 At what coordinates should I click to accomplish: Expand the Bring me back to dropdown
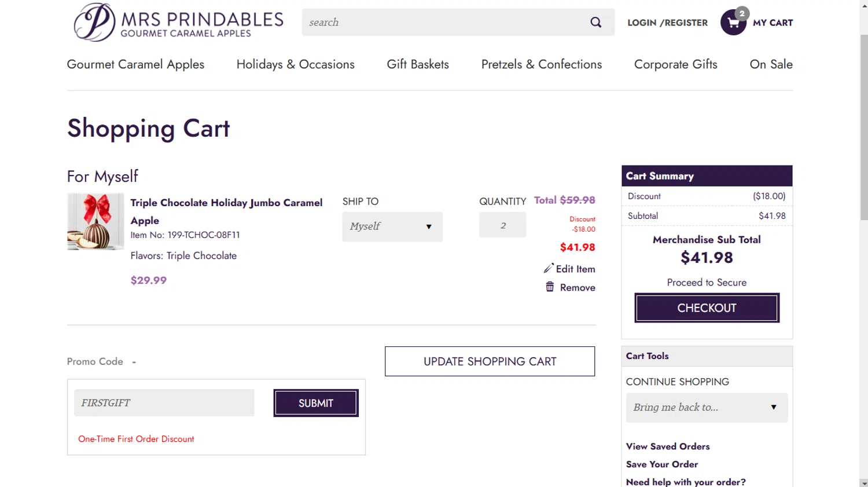click(707, 408)
